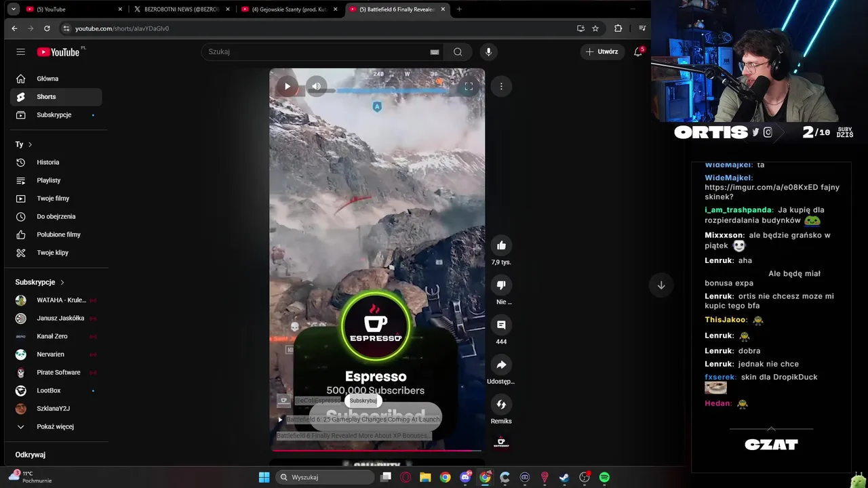Open Windows Start menu
The height and width of the screenshot is (488, 868).
coord(264,477)
